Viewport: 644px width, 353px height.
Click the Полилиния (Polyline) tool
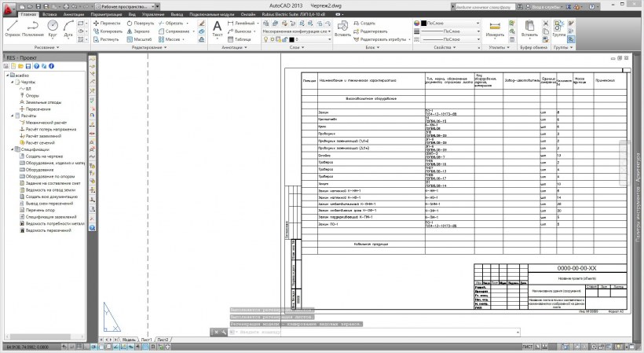(33, 28)
